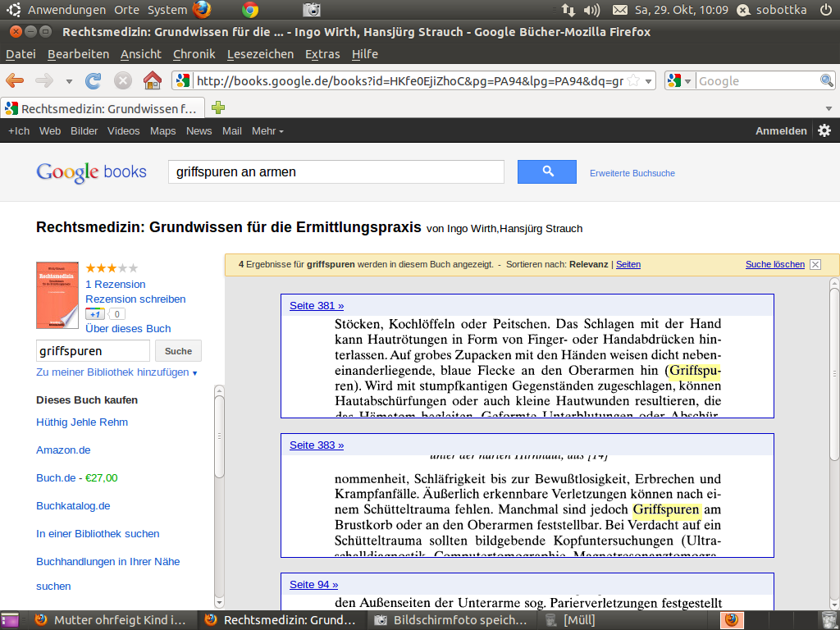Click the site identity icon in URL bar

pos(183,81)
